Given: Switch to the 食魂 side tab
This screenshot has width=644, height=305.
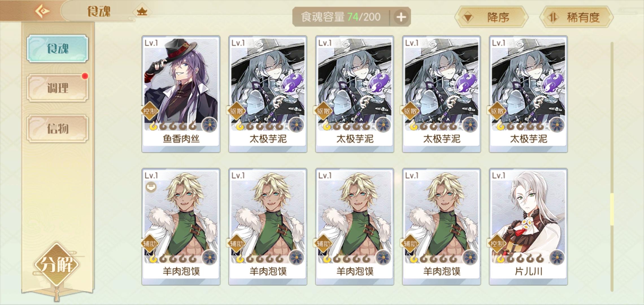Looking at the screenshot, I should [x=58, y=49].
